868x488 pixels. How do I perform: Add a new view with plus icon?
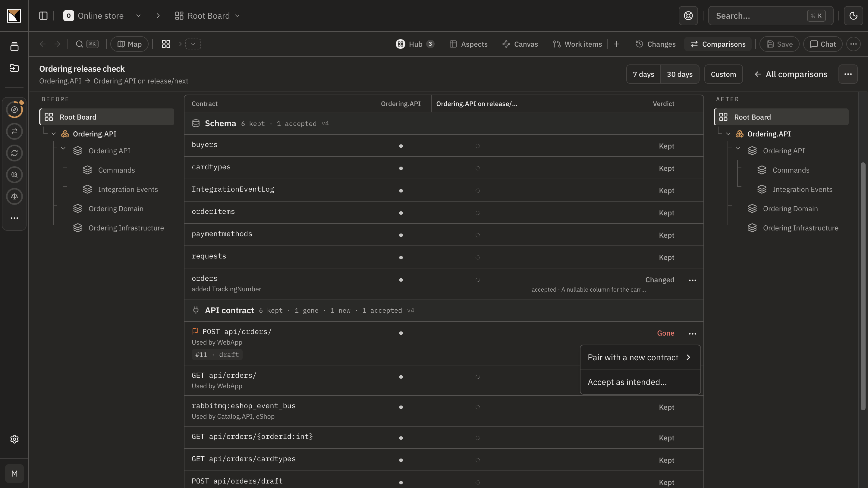click(616, 44)
